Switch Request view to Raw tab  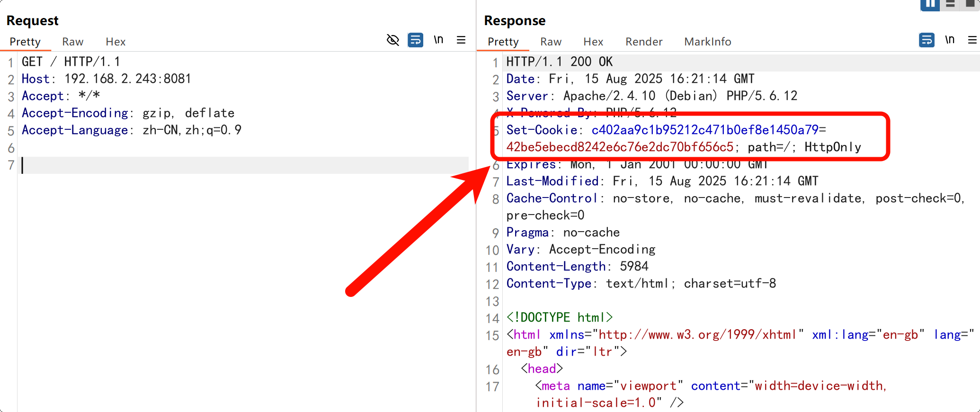tap(72, 42)
